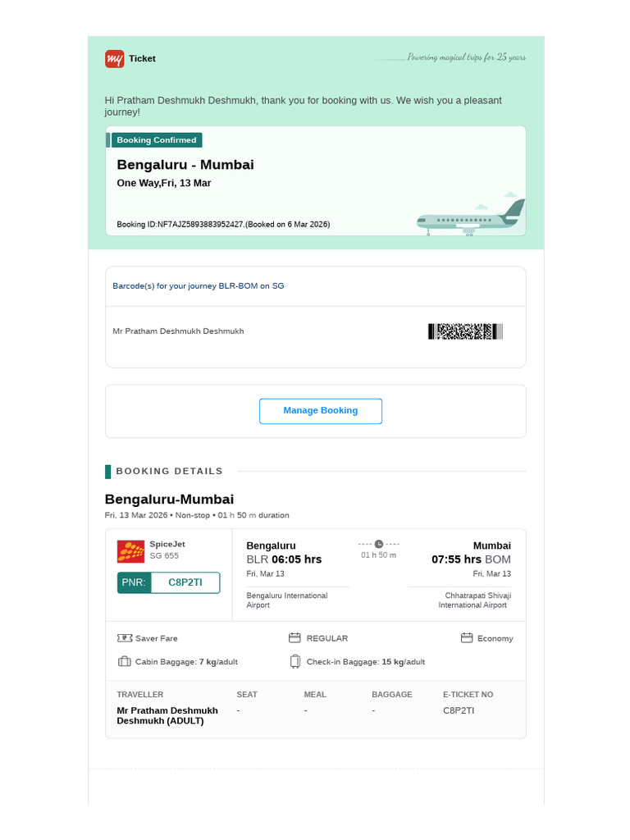
Task: Click the Booking ID text line
Action: (223, 225)
